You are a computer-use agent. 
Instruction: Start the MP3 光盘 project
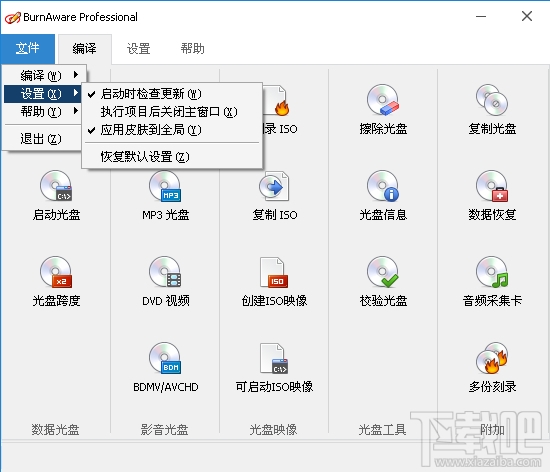pos(165,196)
